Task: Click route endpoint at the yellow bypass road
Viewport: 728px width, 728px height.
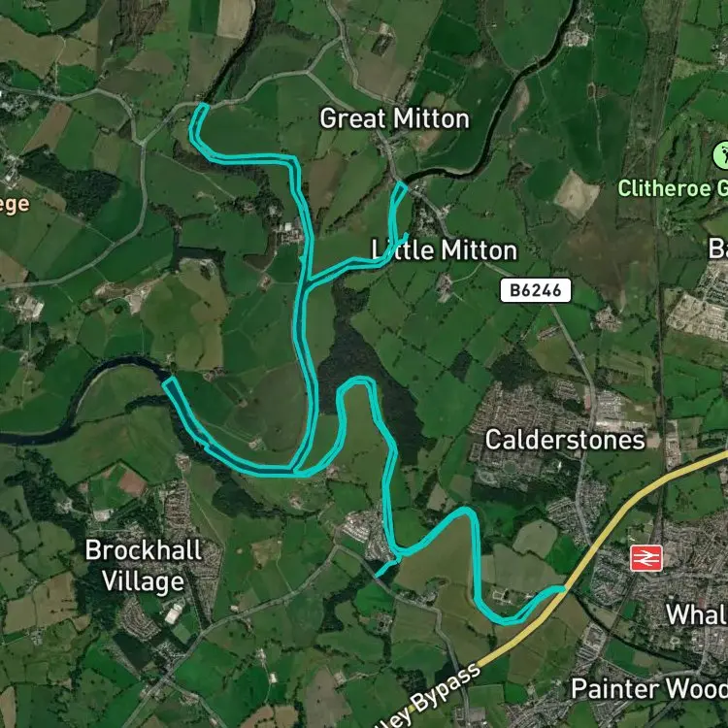Action: [x=563, y=589]
